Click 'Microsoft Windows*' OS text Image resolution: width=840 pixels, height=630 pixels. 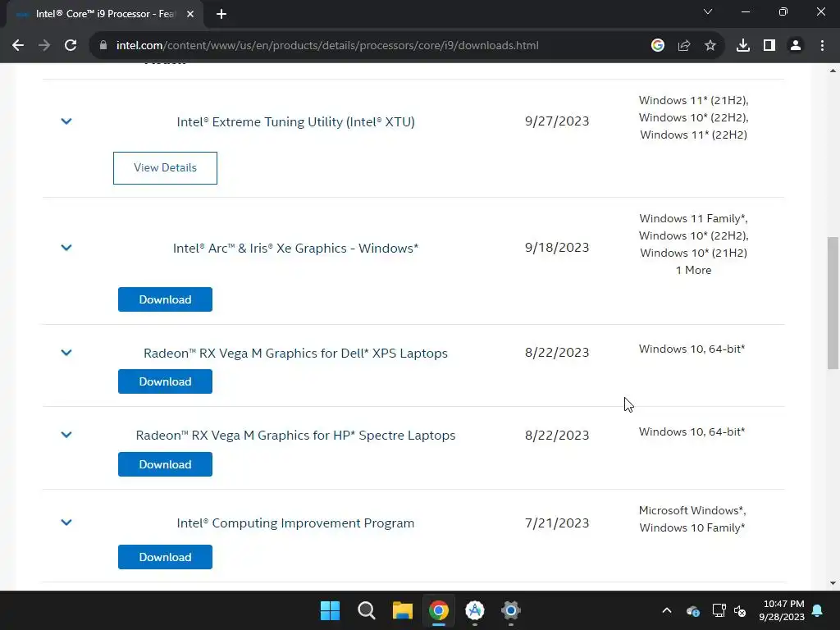click(692, 510)
